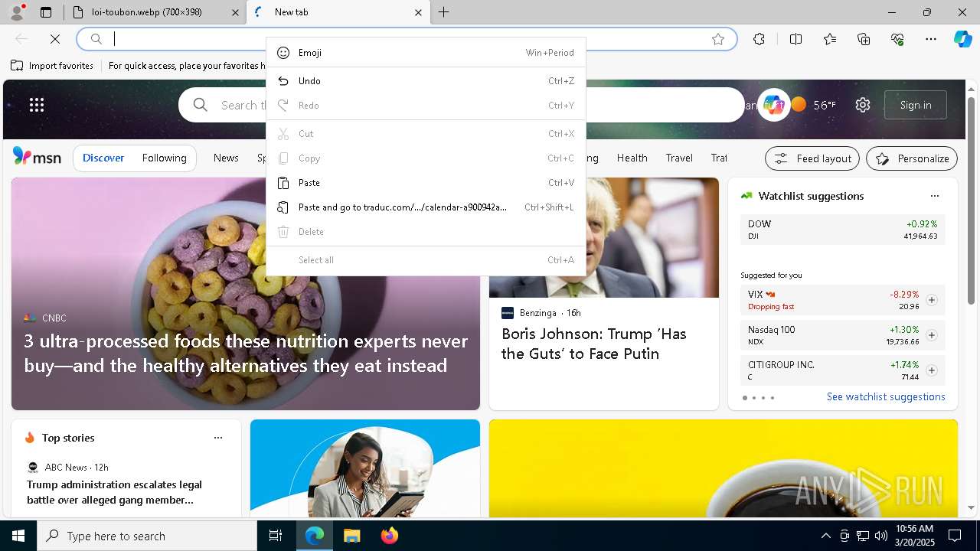Screen dimensions: 980x551
Task: Stop loading the page
Action: tap(55, 39)
